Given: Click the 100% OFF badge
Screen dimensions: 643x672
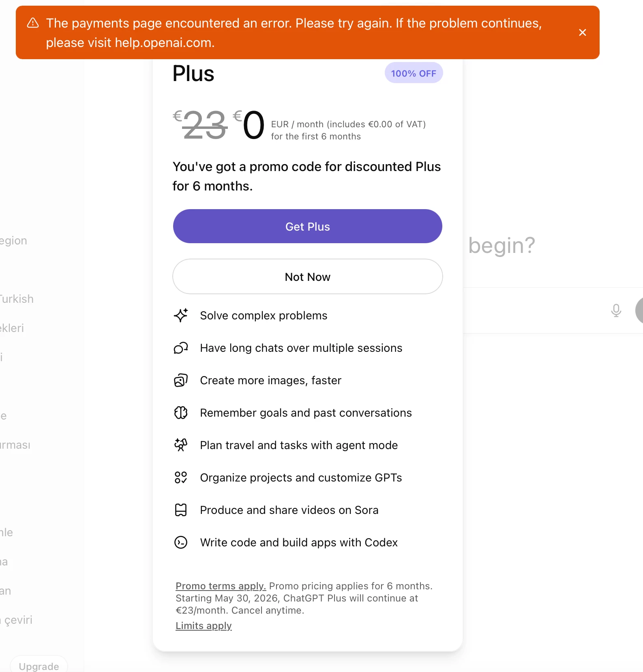Looking at the screenshot, I should tap(413, 73).
